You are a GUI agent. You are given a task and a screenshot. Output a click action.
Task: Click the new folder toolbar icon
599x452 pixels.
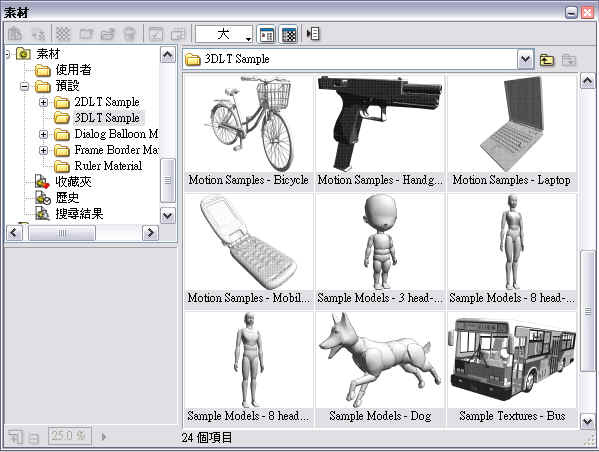click(x=86, y=34)
